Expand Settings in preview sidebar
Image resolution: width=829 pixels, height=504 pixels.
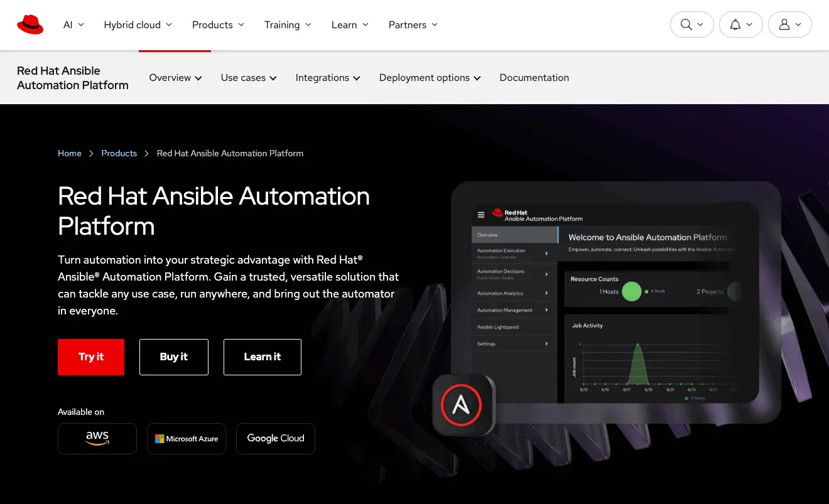tap(514, 344)
